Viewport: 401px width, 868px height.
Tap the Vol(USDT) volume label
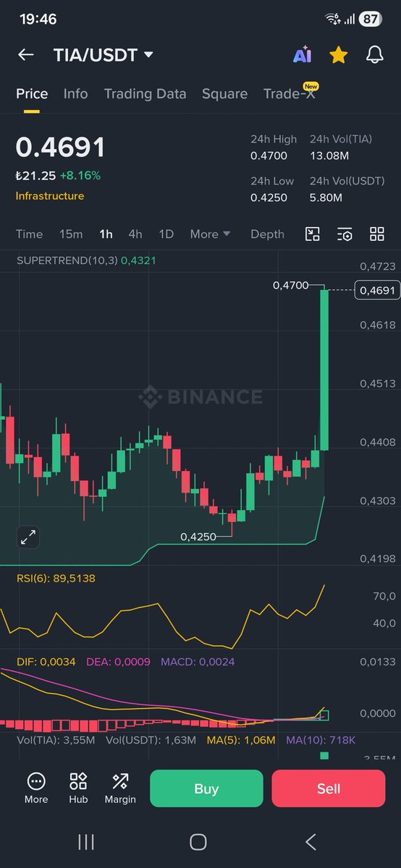[151, 740]
